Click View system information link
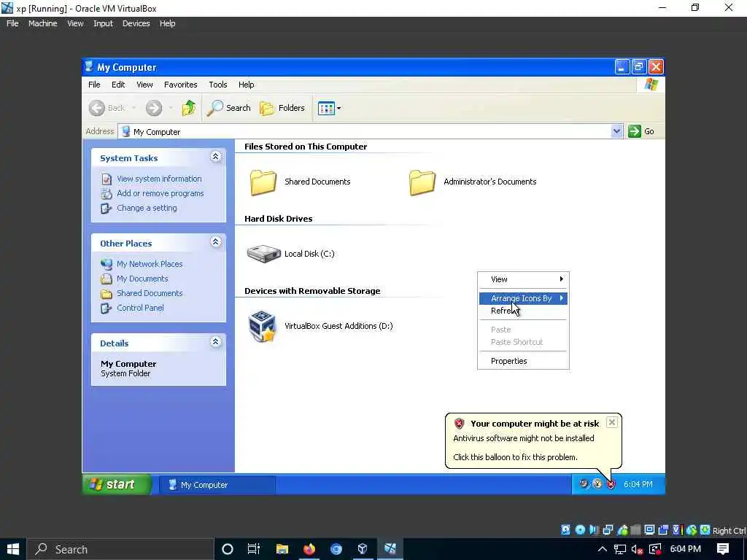 [x=159, y=179]
